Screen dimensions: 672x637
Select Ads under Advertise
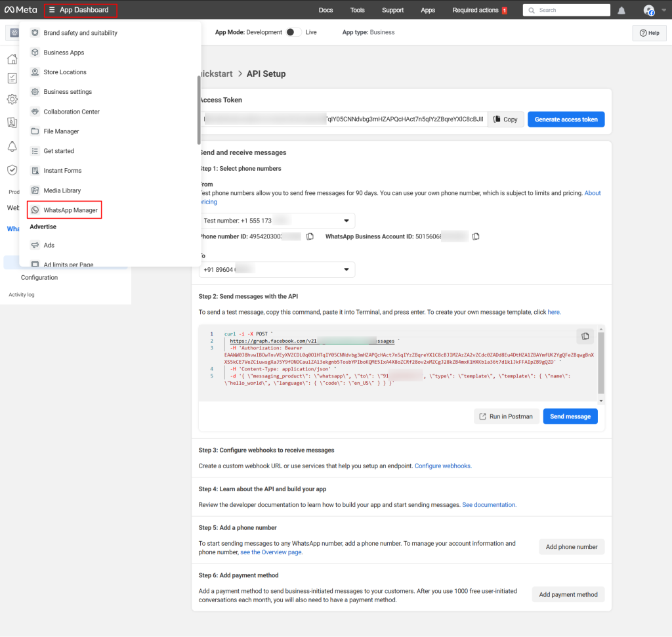point(49,246)
